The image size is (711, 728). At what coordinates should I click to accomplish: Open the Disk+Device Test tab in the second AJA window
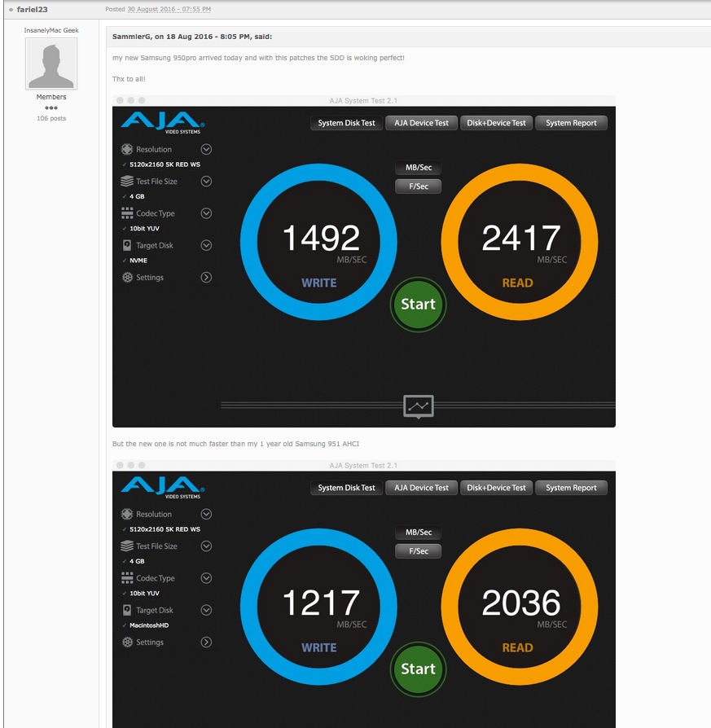point(497,488)
